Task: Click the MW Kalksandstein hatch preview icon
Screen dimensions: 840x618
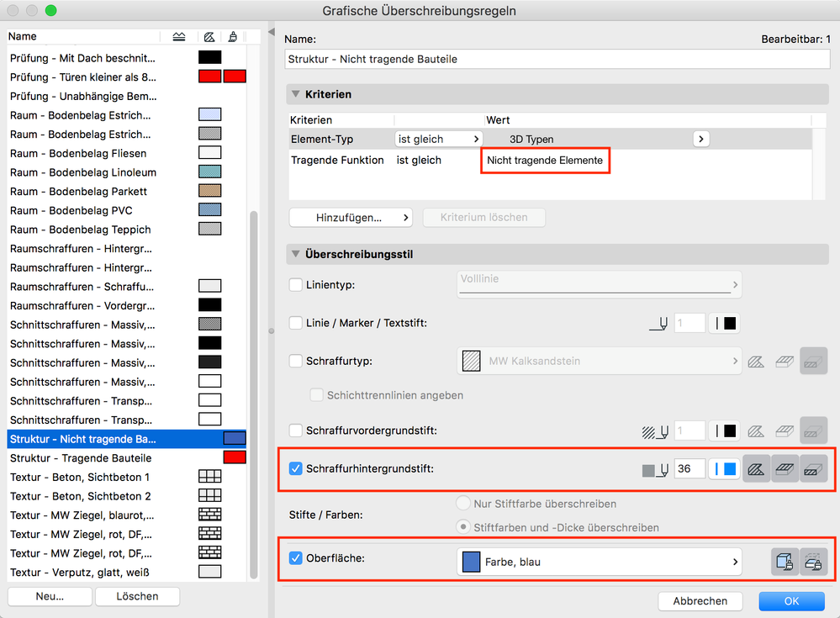Action: (472, 362)
